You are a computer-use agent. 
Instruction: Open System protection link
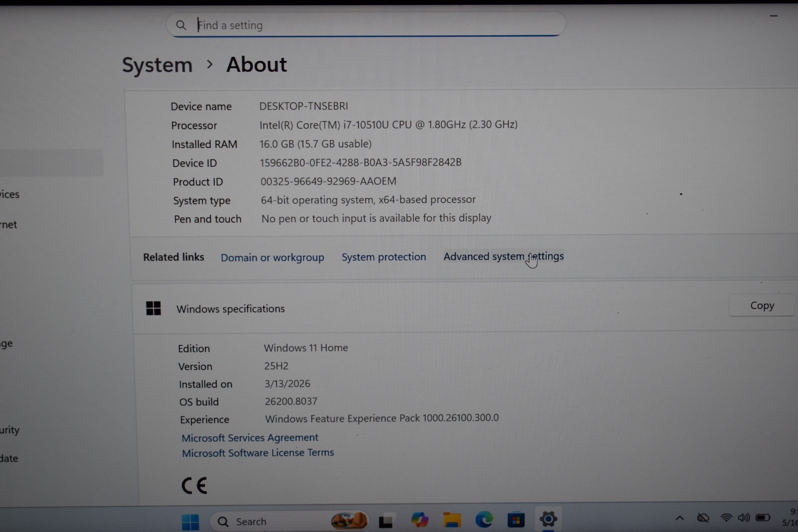384,257
